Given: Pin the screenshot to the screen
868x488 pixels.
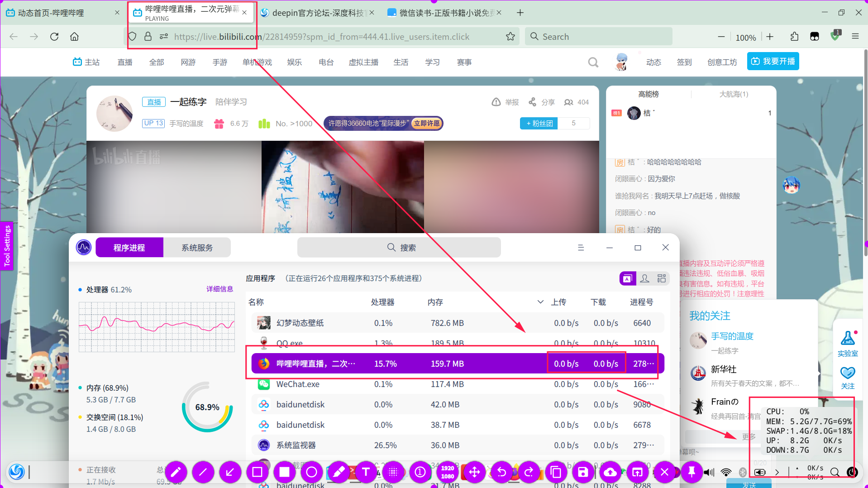Looking at the screenshot, I should [692, 472].
